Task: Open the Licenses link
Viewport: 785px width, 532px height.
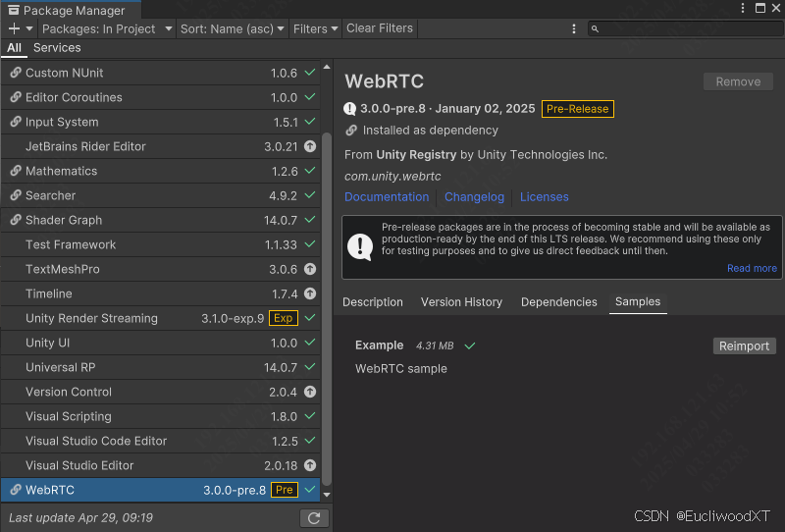Action: [545, 197]
